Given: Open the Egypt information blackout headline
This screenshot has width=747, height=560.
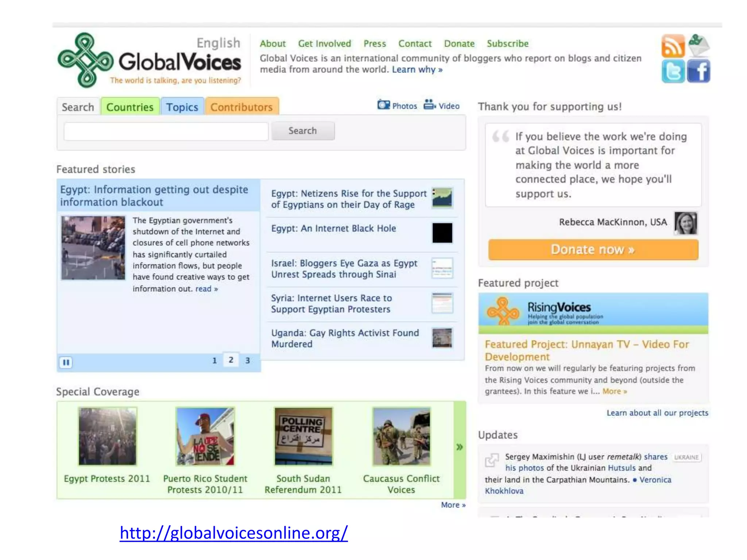Looking at the screenshot, I should 154,196.
